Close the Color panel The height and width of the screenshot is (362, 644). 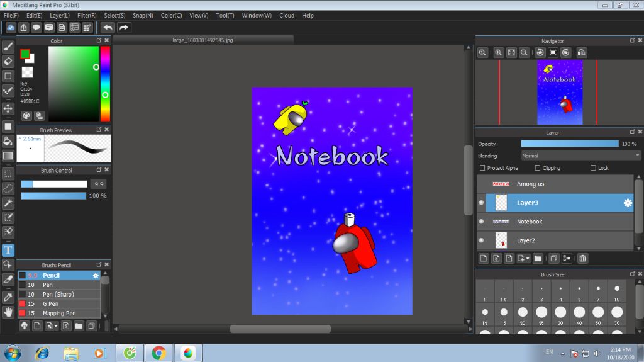coord(107,40)
